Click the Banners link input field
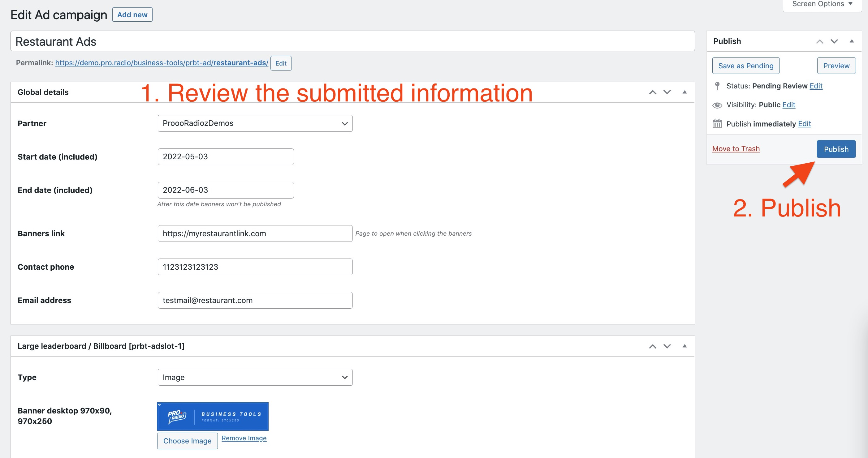The width and height of the screenshot is (868, 458). (x=255, y=233)
